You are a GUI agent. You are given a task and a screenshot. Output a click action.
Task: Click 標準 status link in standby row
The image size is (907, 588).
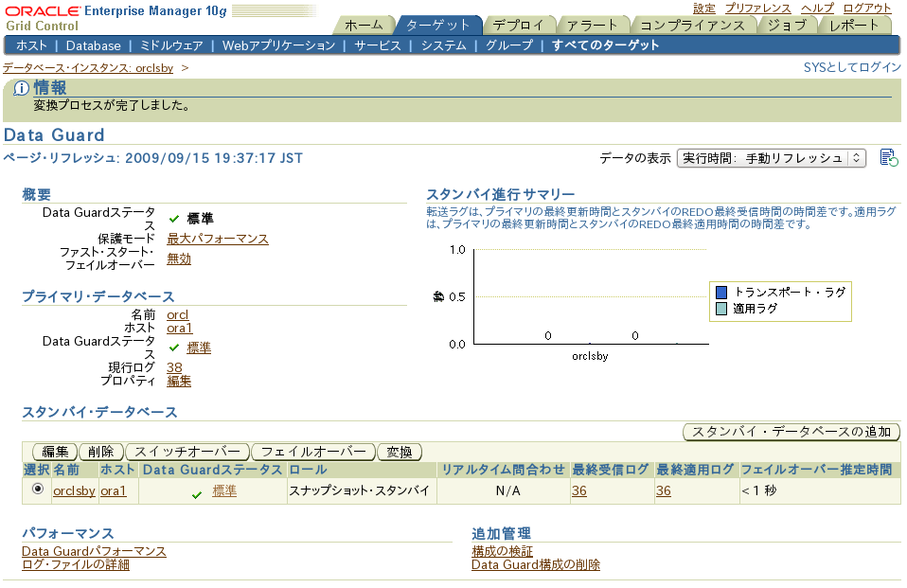pos(224,490)
